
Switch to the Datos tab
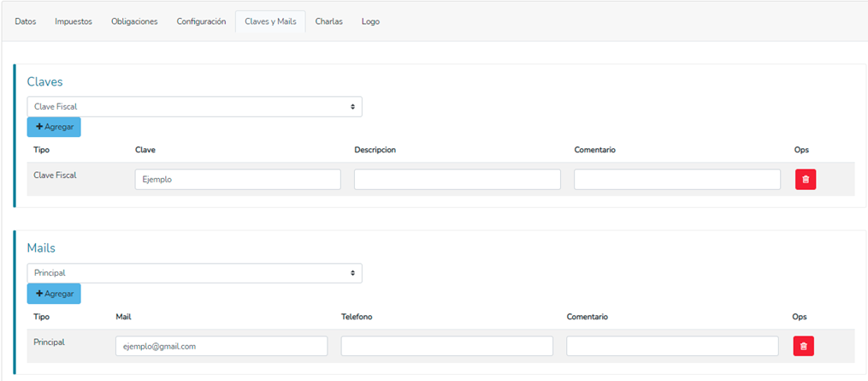[x=26, y=21]
